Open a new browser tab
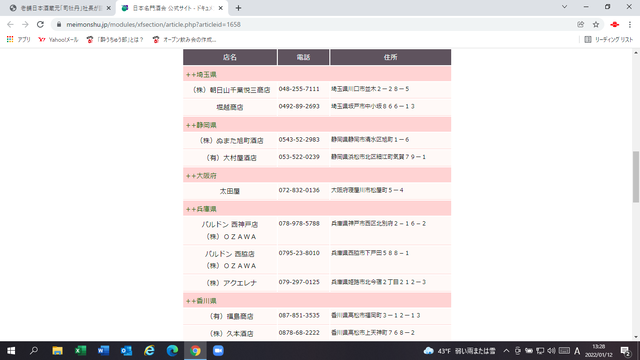The image size is (640, 360). tap(238, 8)
